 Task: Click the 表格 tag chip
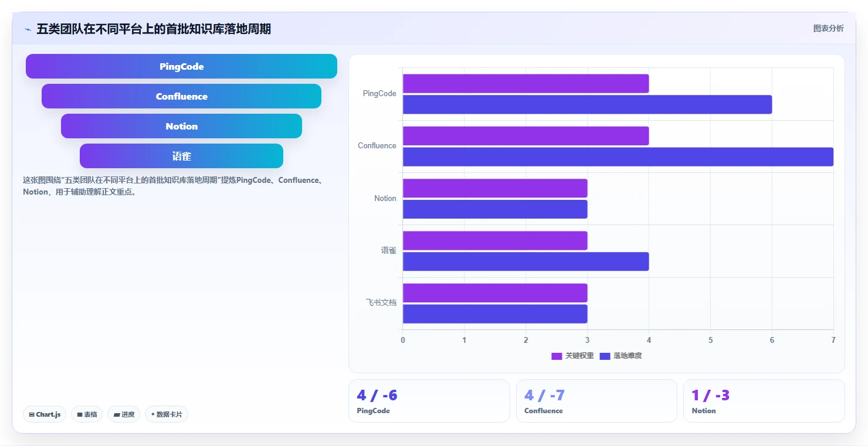tap(87, 414)
